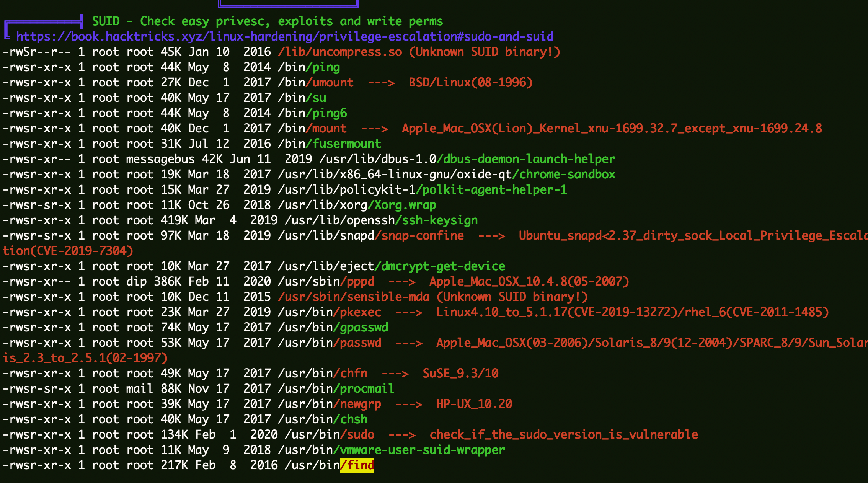
Task: Click the BSD/Linux(08-1996) text
Action: click(x=470, y=83)
